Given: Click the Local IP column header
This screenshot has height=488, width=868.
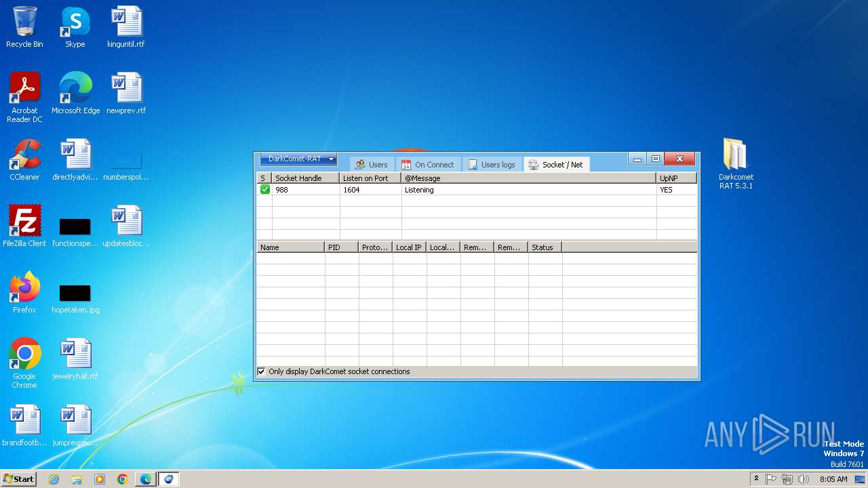Looking at the screenshot, I should [410, 247].
